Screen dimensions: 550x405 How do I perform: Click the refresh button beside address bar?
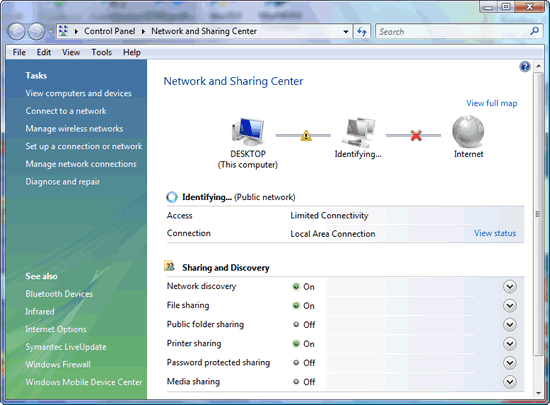(362, 32)
